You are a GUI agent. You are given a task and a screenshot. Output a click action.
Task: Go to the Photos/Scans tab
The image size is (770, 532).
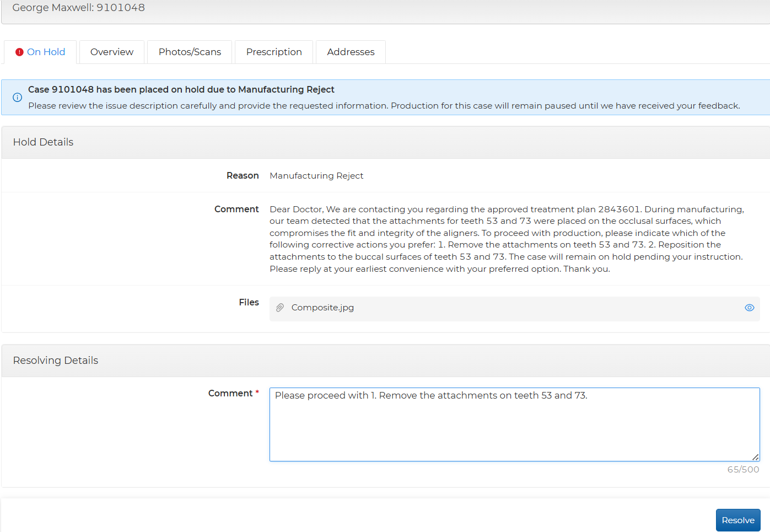[x=190, y=52]
